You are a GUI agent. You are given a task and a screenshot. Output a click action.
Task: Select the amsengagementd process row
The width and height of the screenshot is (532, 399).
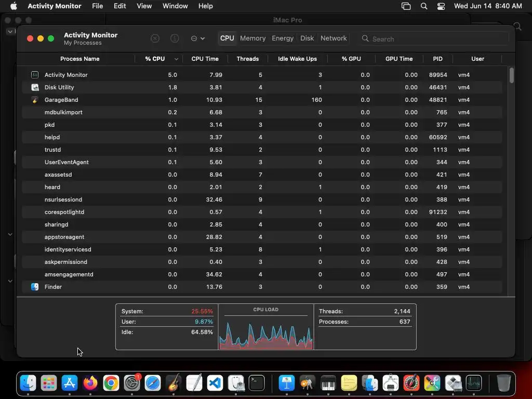pos(262,274)
